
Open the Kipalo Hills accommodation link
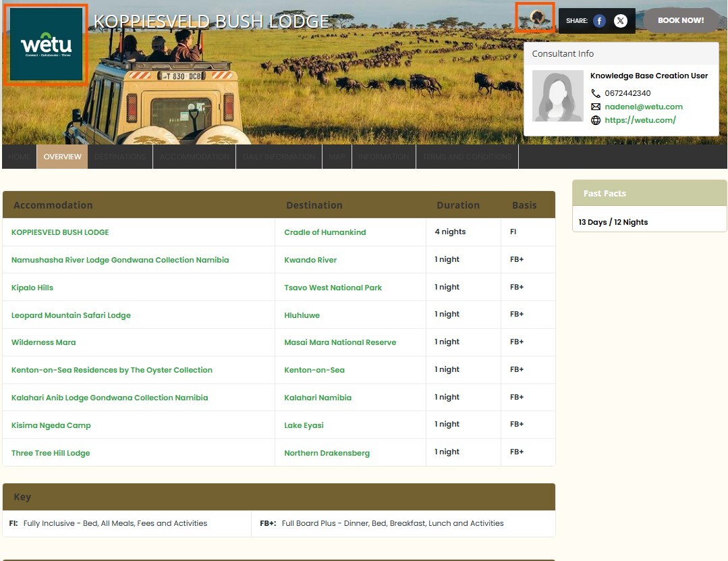(x=32, y=288)
